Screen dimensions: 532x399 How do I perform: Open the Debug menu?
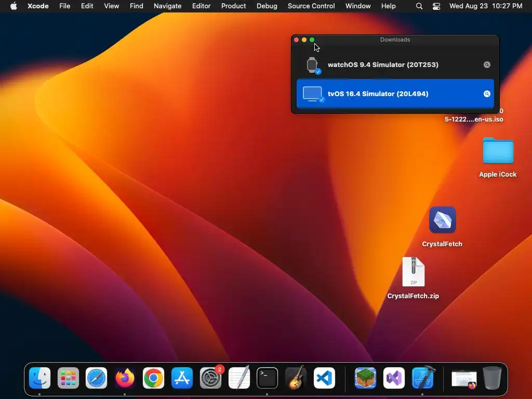(267, 6)
